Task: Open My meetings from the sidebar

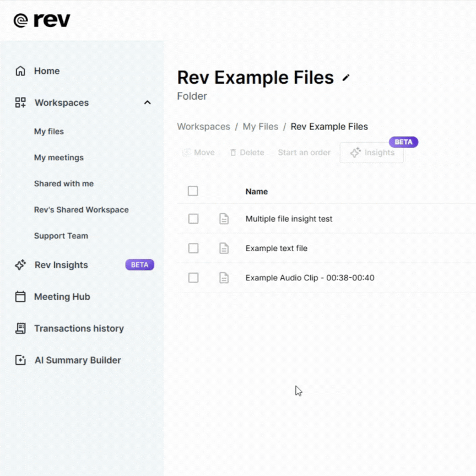Action: point(58,158)
